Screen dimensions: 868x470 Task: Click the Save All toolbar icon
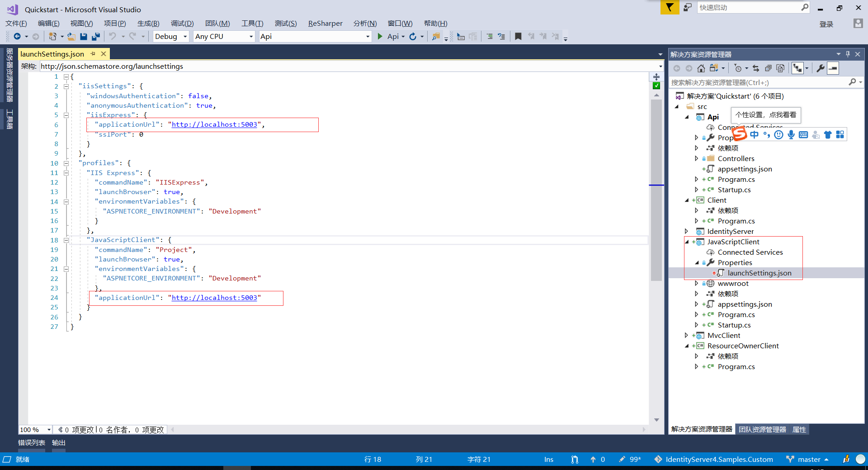pos(95,37)
